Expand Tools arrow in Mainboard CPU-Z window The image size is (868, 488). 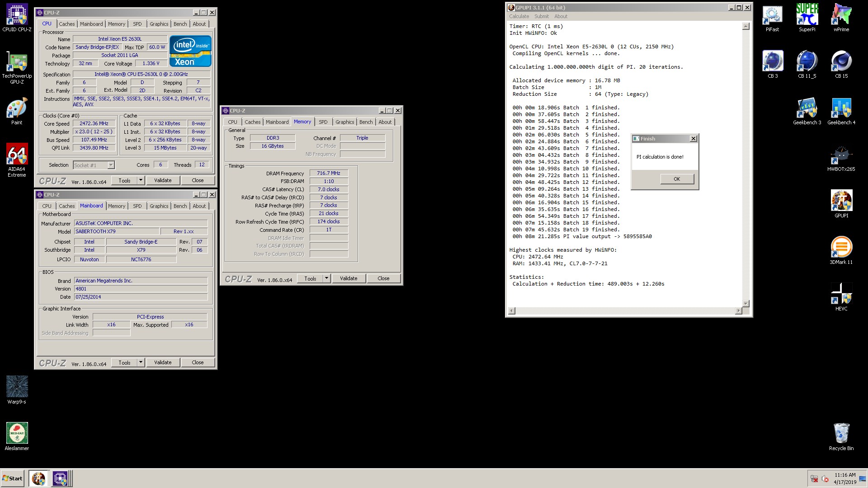[x=141, y=362]
